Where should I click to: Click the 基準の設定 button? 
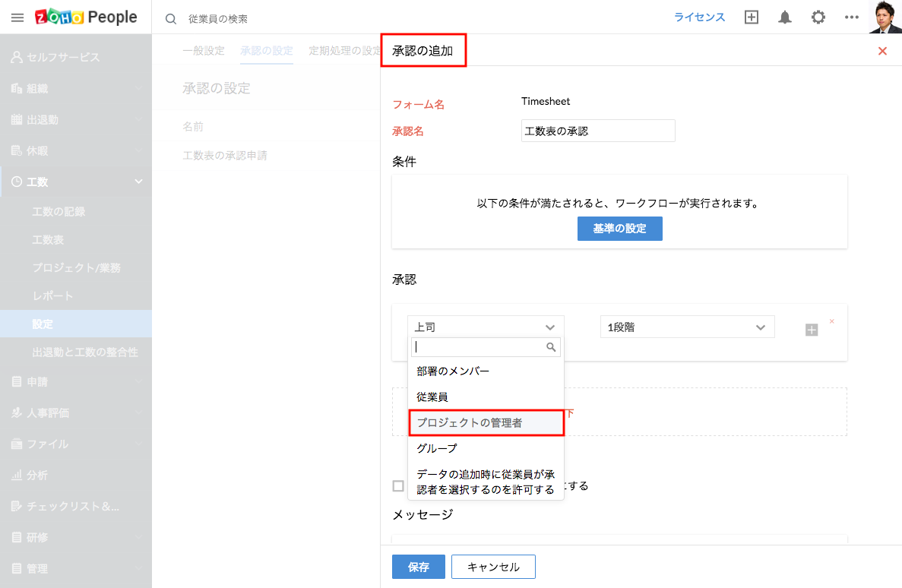(x=619, y=229)
